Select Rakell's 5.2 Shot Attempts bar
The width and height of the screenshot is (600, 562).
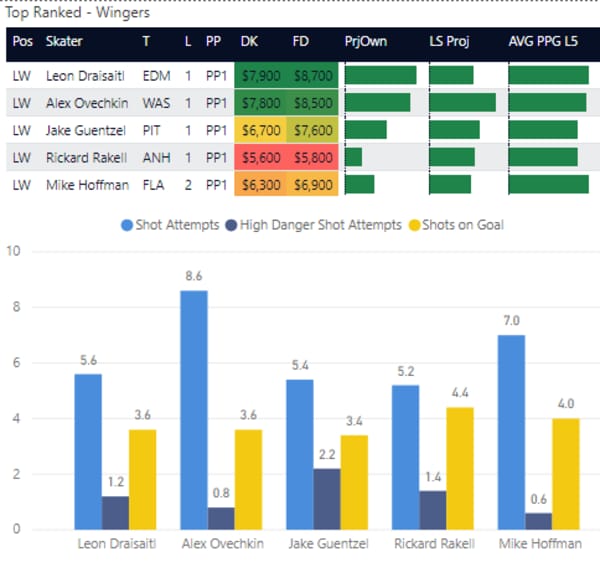click(x=406, y=458)
